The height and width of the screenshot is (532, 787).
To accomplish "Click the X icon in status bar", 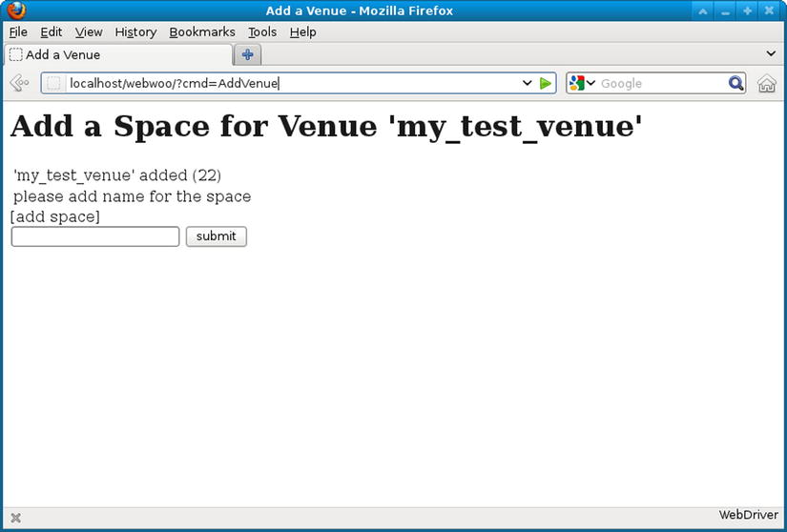I will click(16, 518).
